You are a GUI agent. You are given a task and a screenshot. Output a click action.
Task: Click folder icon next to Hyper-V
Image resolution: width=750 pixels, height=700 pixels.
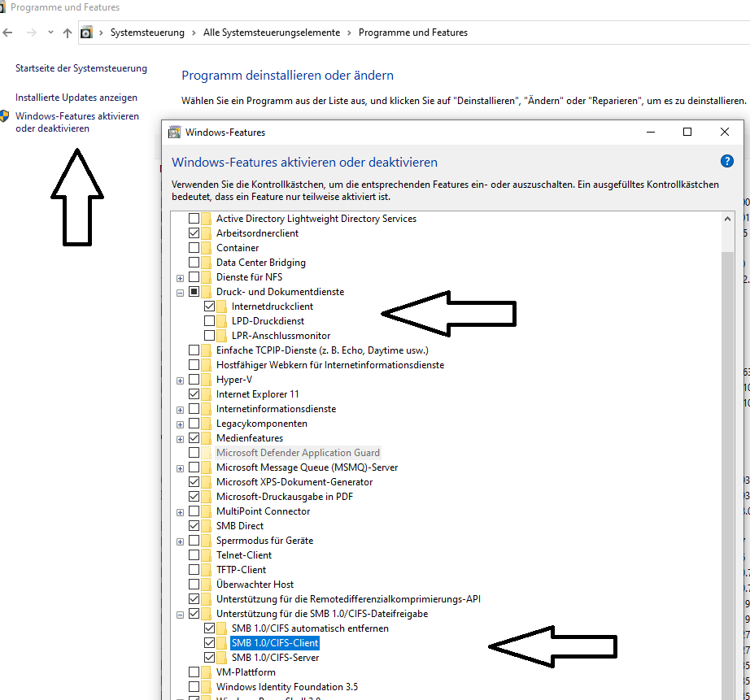[x=206, y=380]
